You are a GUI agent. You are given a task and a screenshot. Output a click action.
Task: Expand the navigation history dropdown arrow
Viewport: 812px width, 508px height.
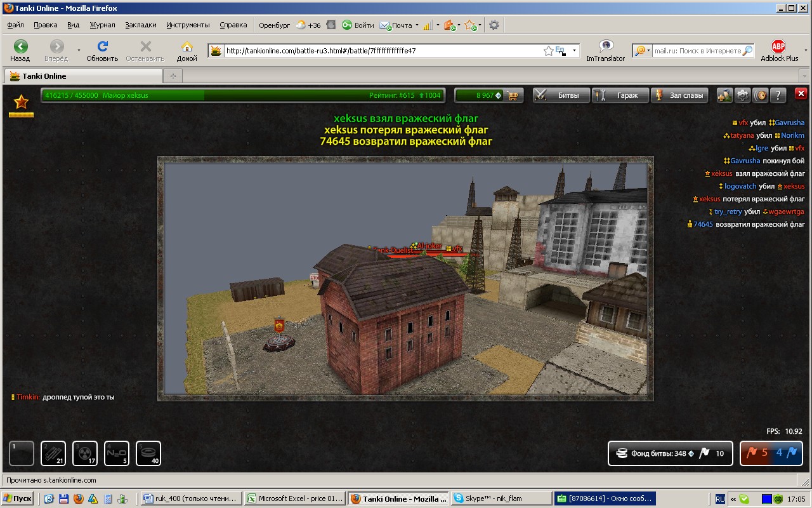79,50
